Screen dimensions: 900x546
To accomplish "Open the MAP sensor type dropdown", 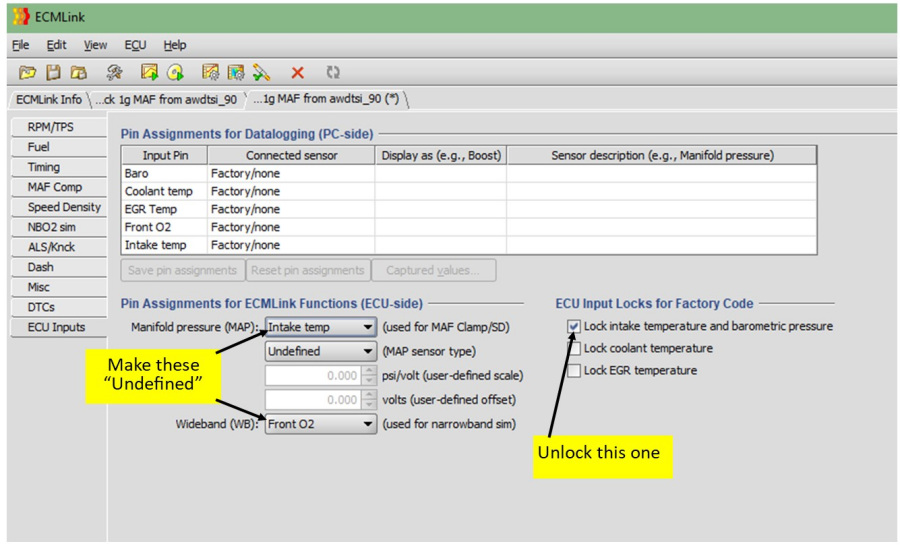I will (320, 351).
